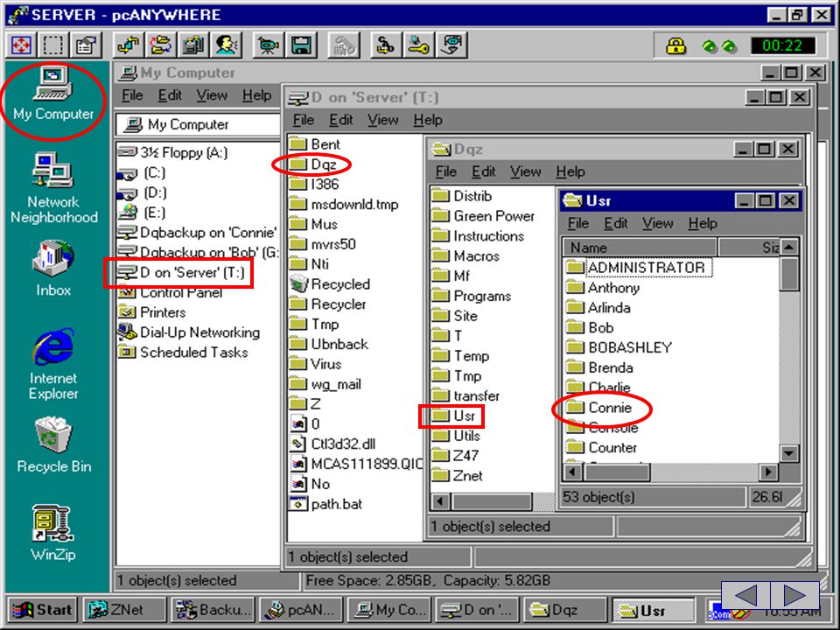This screenshot has width=840, height=630.
Task: Click the dashed rectangle screen scaling icon
Action: 53,45
